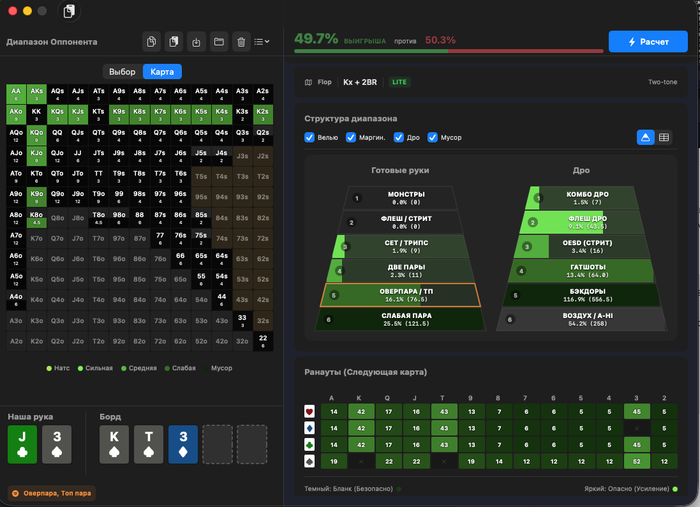Click the LITE badge
The width and height of the screenshot is (700, 507).
399,82
